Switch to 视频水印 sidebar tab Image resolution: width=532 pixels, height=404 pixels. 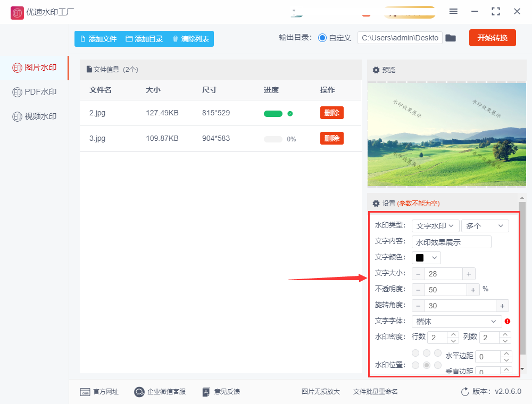click(34, 116)
